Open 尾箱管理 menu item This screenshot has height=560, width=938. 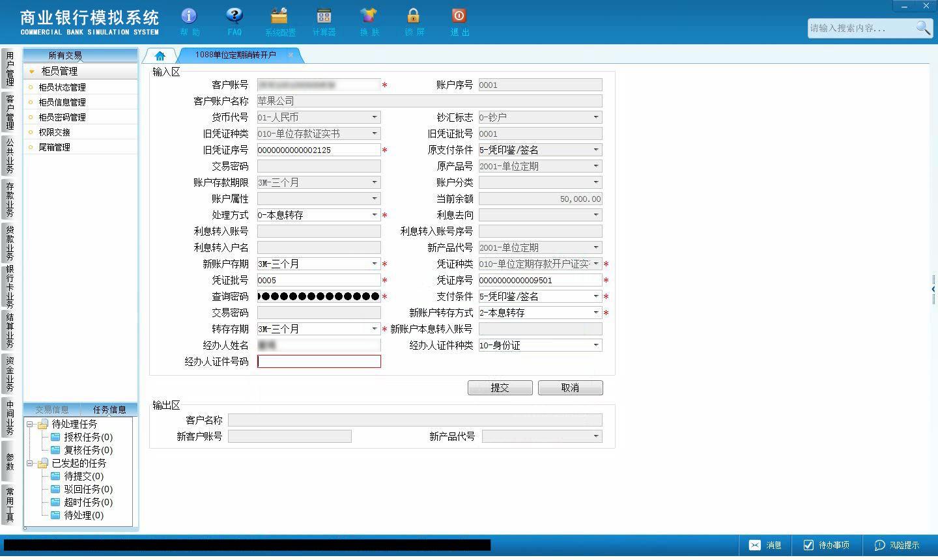tap(81, 147)
